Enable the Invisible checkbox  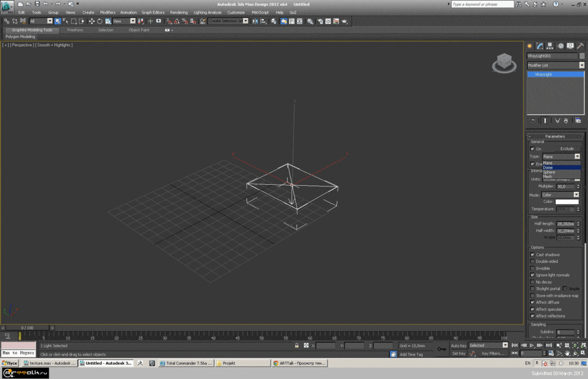532,268
